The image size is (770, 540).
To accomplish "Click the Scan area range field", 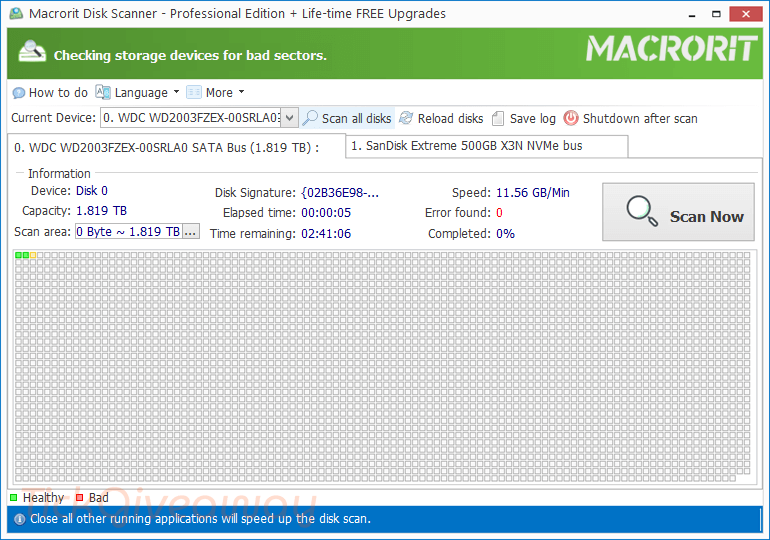I will pos(129,231).
